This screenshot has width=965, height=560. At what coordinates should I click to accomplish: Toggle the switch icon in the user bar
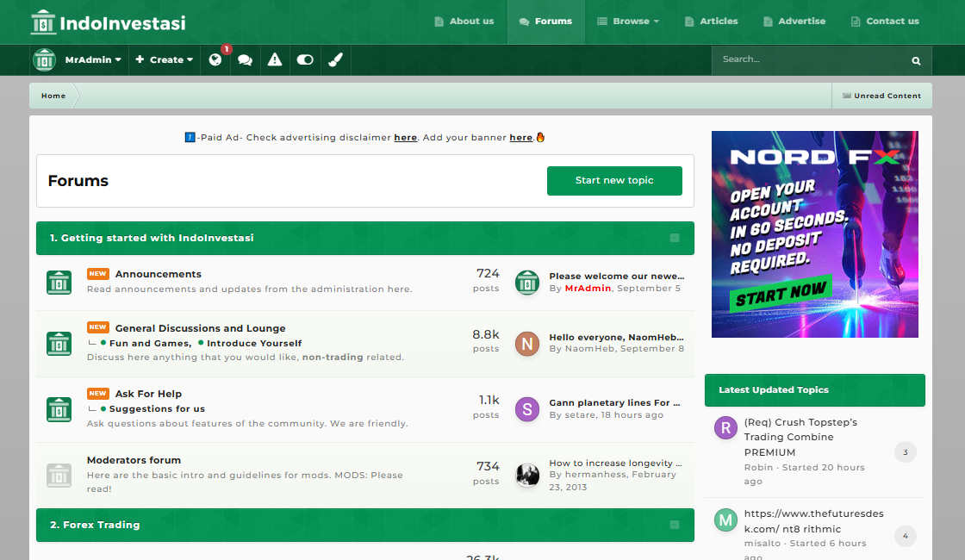click(x=305, y=60)
